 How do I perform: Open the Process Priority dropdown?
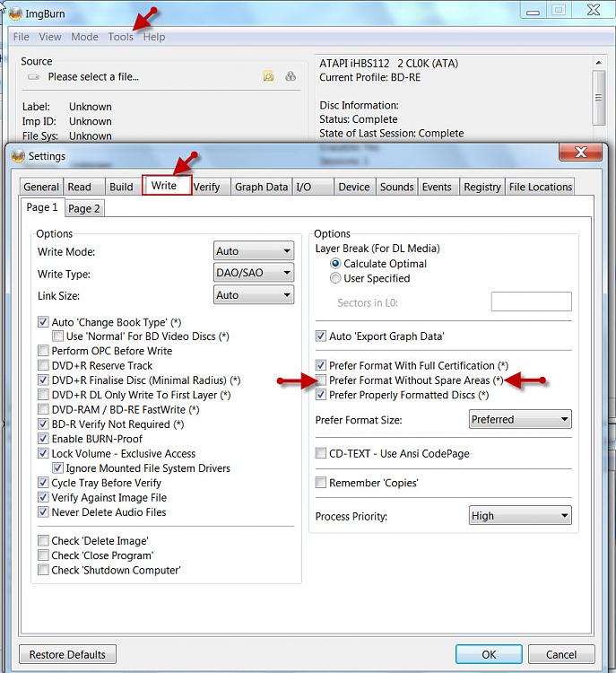pos(520,515)
